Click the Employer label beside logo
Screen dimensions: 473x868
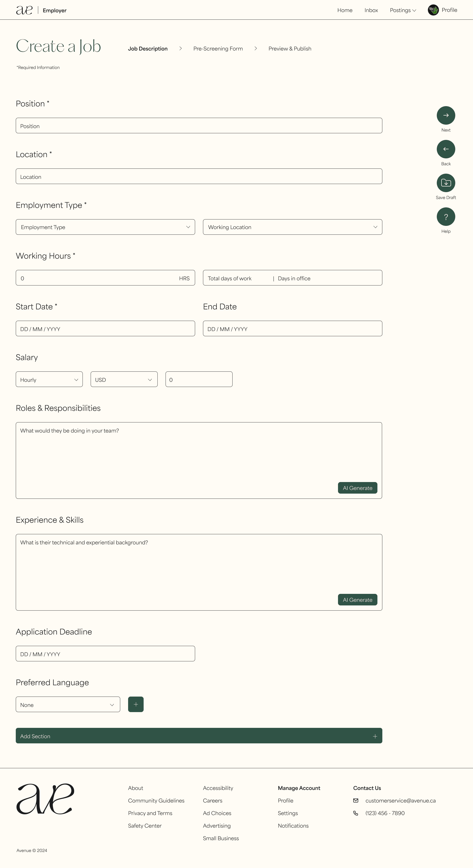[55, 10]
